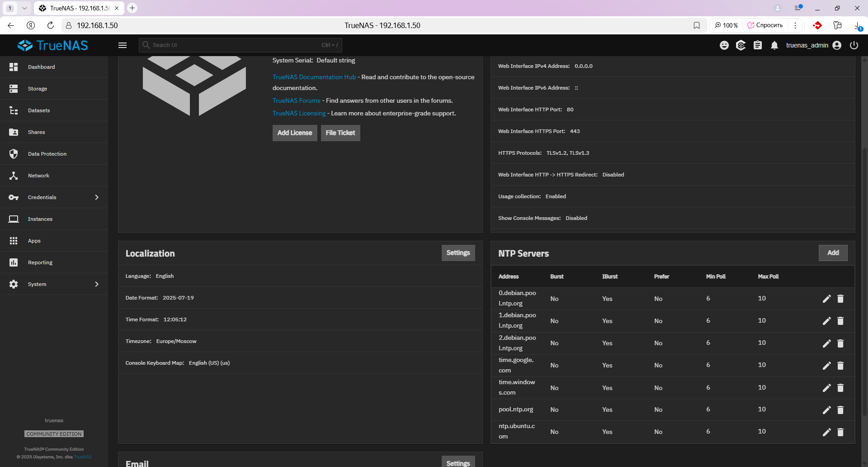Open the TrueNAS Forums link
The height and width of the screenshot is (467, 868).
pos(296,101)
